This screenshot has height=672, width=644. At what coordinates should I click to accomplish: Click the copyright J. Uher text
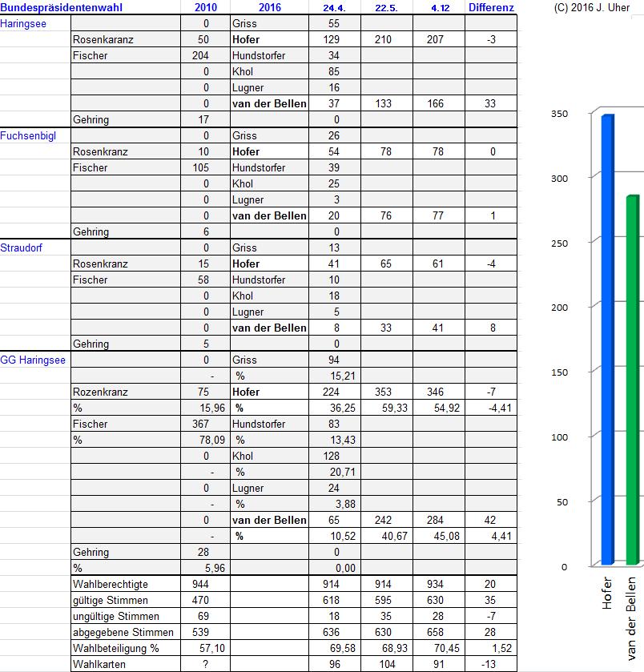(x=591, y=8)
